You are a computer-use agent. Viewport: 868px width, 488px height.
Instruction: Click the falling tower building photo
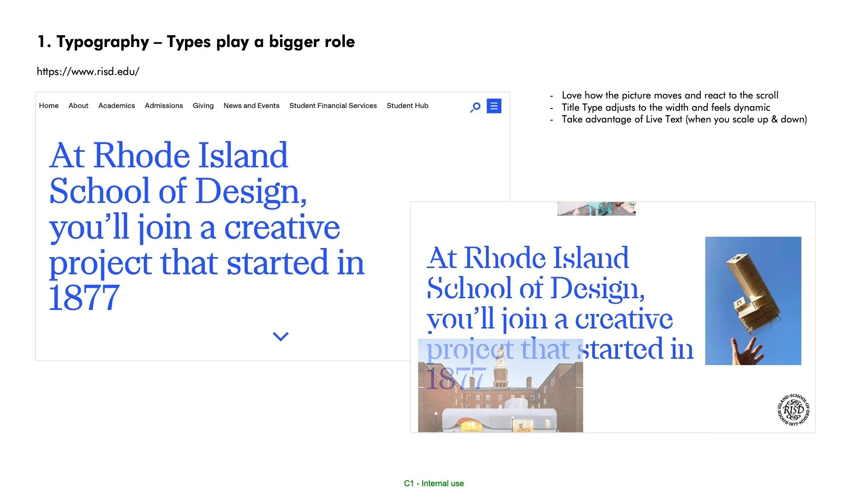point(753,300)
